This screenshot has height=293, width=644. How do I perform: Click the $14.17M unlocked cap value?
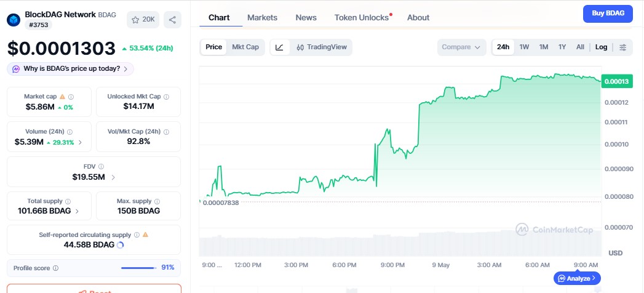(x=138, y=106)
